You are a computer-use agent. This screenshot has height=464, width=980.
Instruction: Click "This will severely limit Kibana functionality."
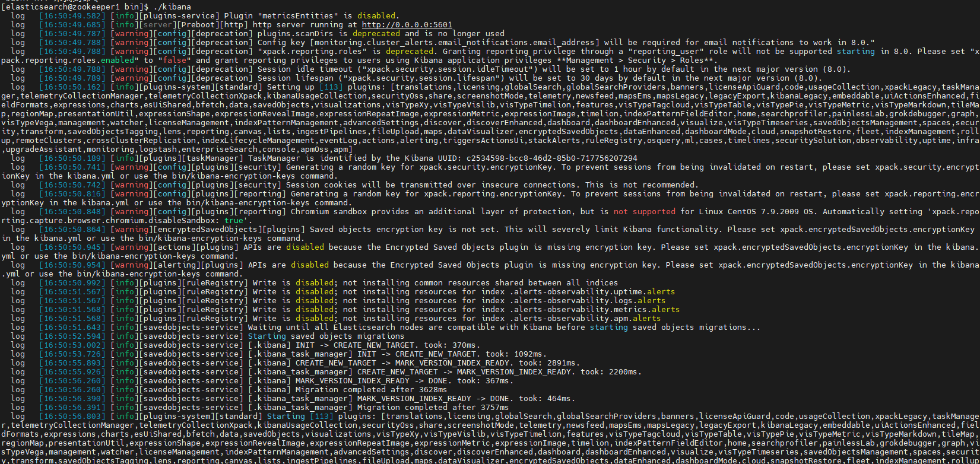pos(613,230)
